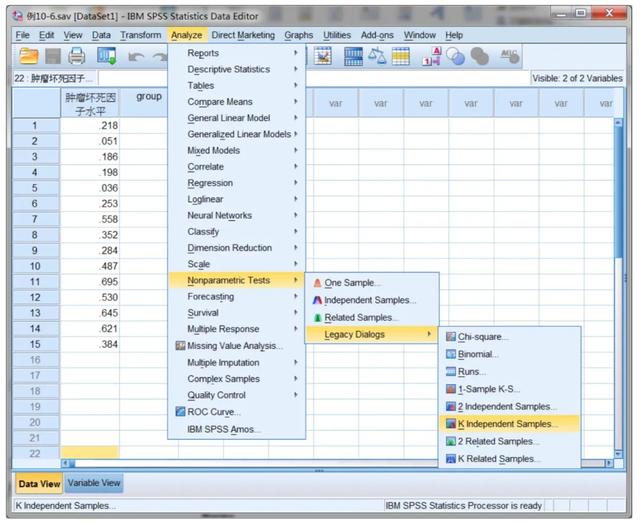Open the Transform menu

(x=140, y=35)
